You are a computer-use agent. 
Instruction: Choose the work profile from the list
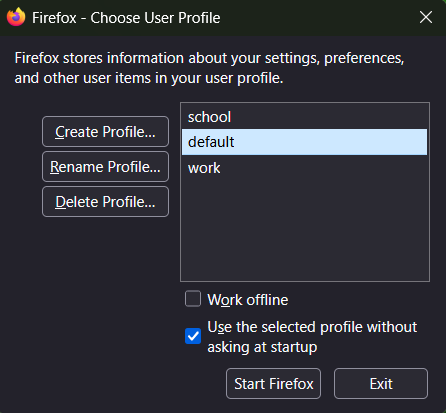pos(304,168)
